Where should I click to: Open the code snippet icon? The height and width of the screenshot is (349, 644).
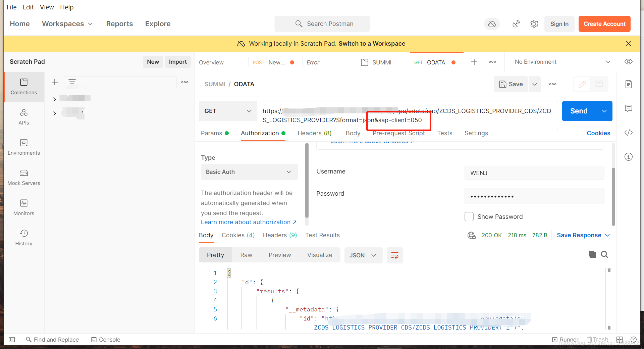pos(629,133)
